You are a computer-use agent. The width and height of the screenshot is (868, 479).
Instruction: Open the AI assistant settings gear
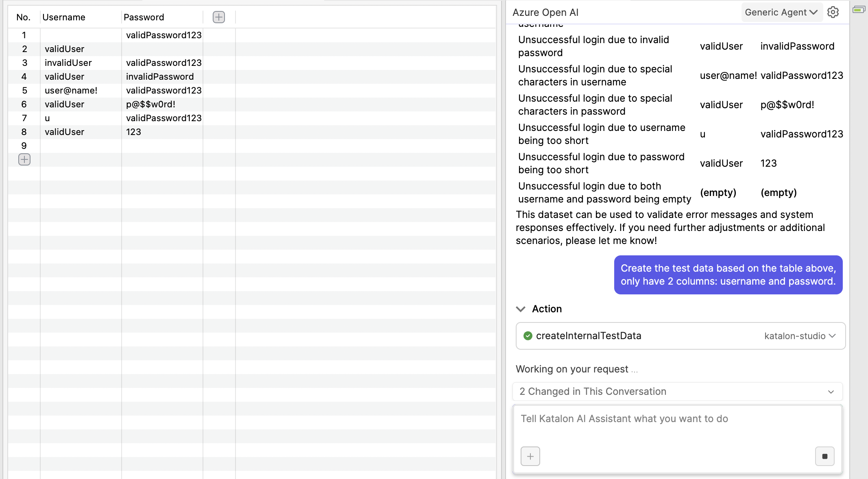[x=833, y=12]
